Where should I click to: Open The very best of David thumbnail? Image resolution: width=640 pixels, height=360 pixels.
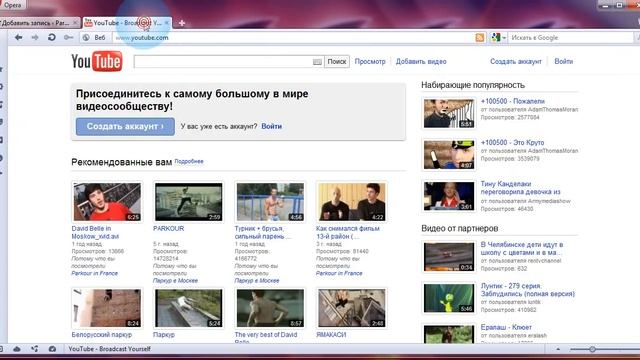coord(270,308)
